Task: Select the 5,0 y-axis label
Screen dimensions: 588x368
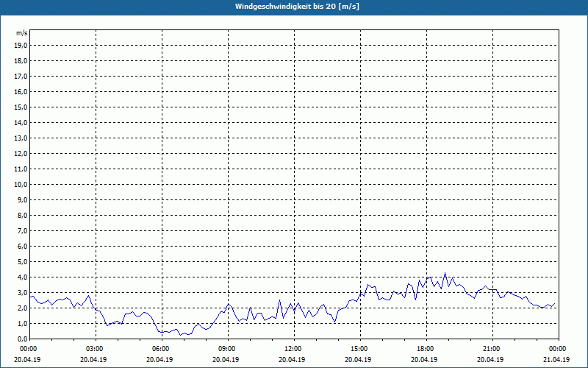Action: [x=22, y=262]
